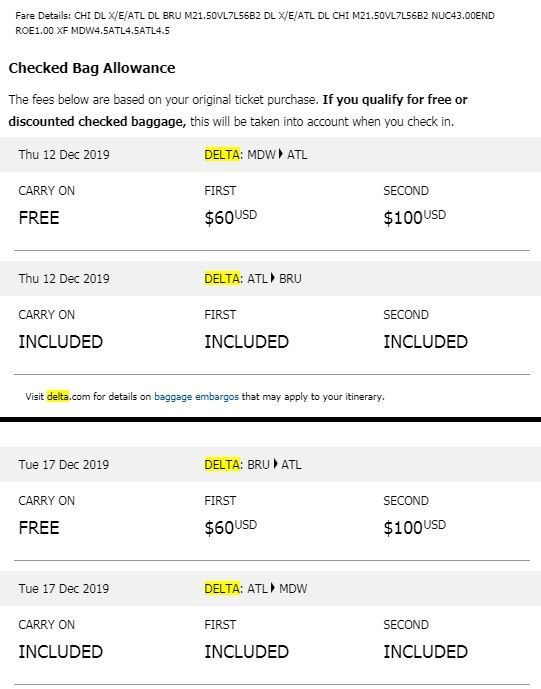Click the arrow between ATL and MDW
This screenshot has height=689, width=541.
pos(273,588)
